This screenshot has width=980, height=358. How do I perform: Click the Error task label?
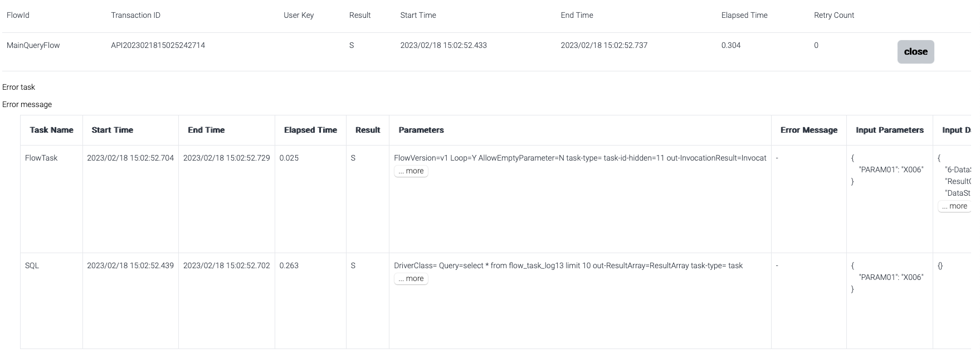click(x=19, y=88)
